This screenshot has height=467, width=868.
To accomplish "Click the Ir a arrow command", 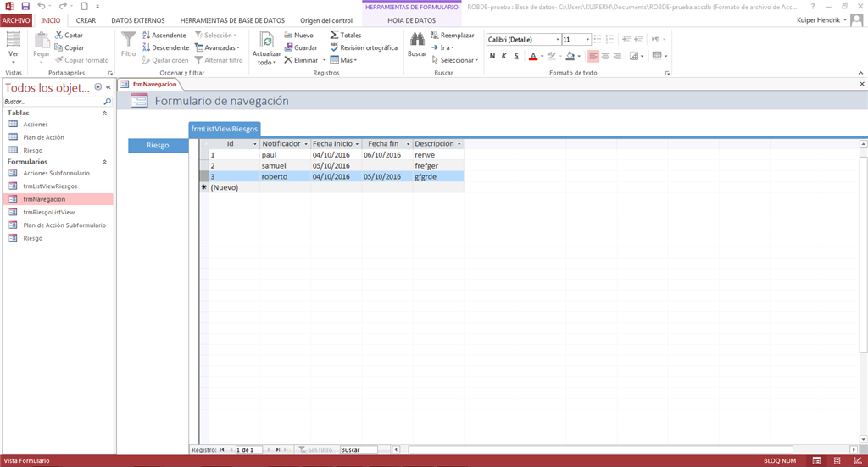I will 442,47.
